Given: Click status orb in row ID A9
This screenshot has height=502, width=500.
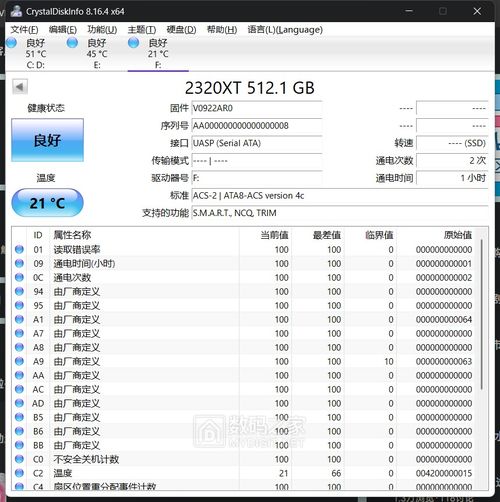Looking at the screenshot, I should pyautogui.click(x=19, y=361).
